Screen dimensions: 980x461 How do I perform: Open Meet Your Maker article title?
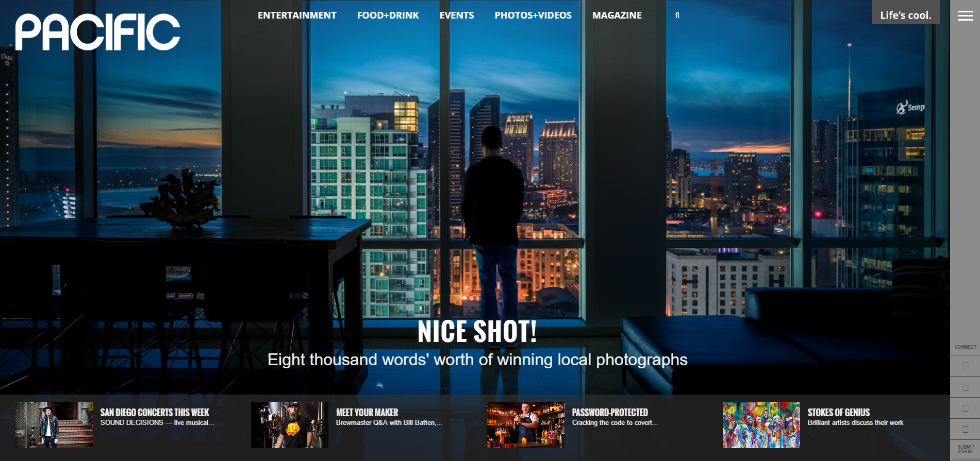pos(367,413)
